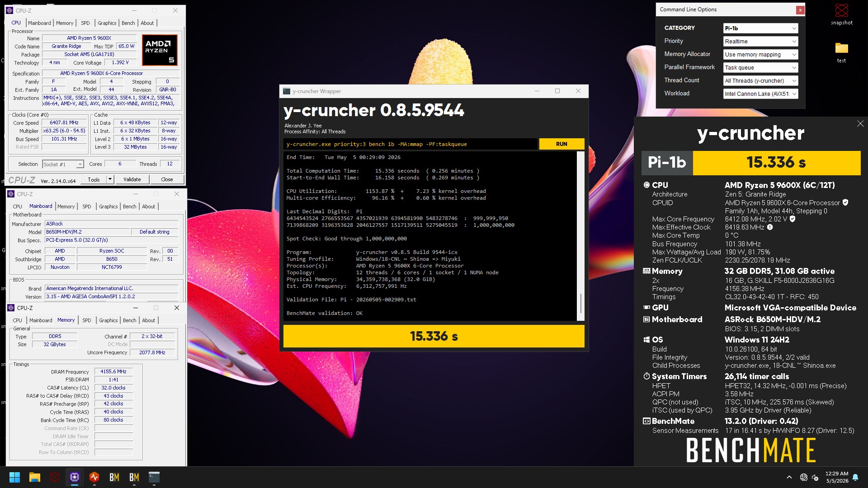Open the test folder on desktop
This screenshot has height=488, width=868.
tap(841, 52)
